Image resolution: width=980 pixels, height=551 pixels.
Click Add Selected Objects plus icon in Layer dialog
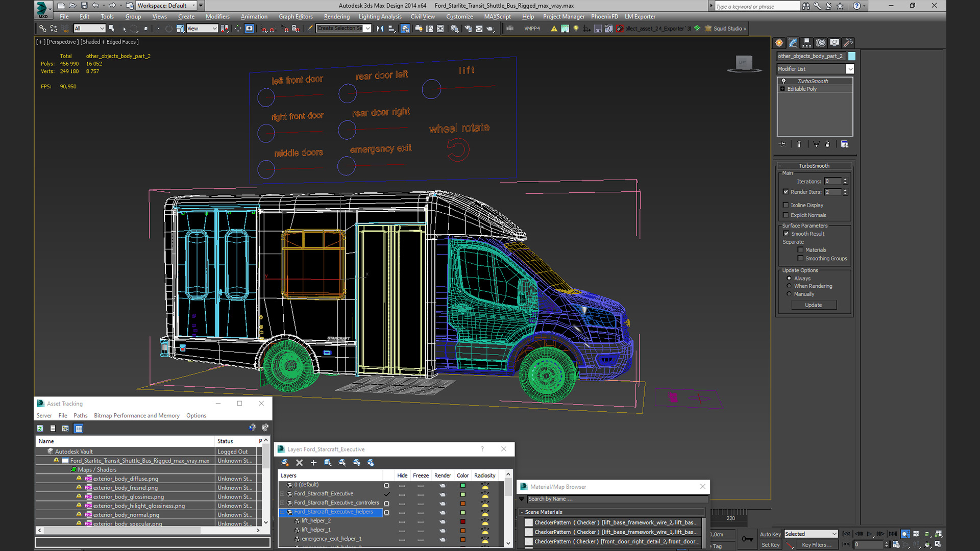pyautogui.click(x=313, y=463)
